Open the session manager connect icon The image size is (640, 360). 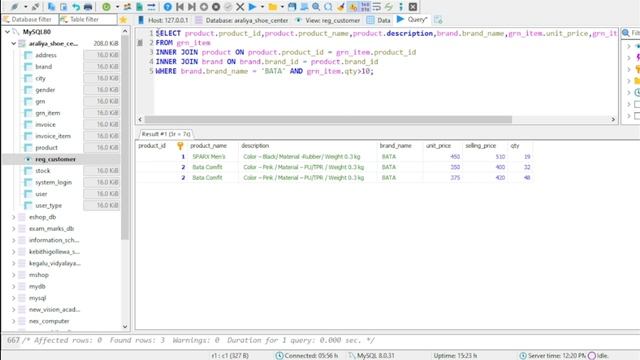point(15,7)
